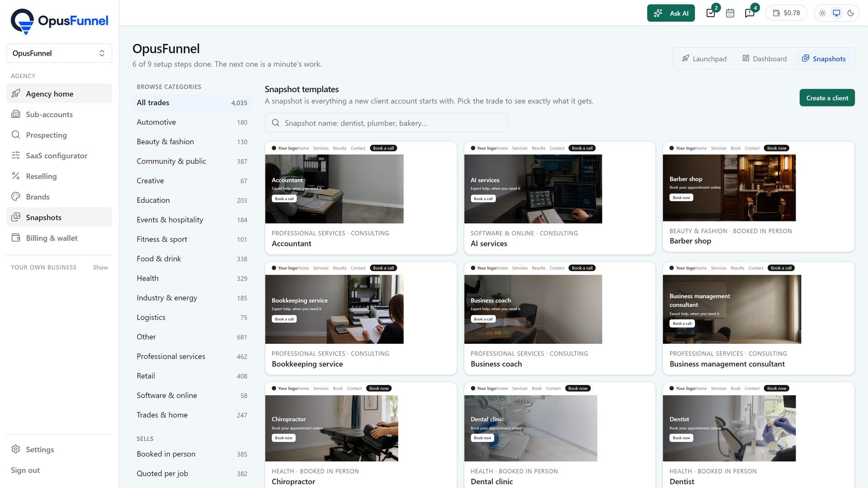
Task: Click the Ask AI button
Action: click(671, 13)
